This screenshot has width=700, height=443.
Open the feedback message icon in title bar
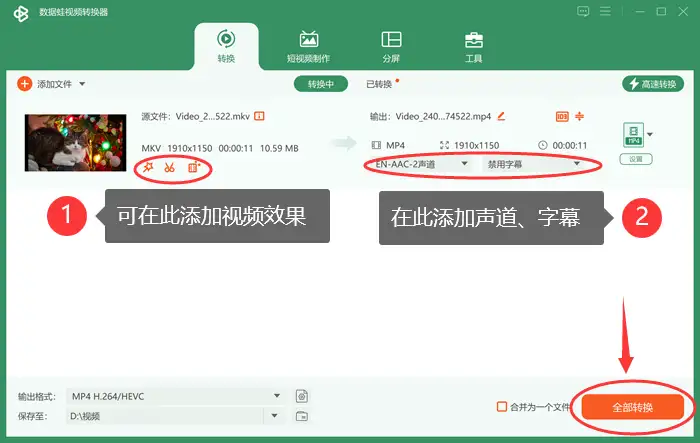click(x=583, y=11)
